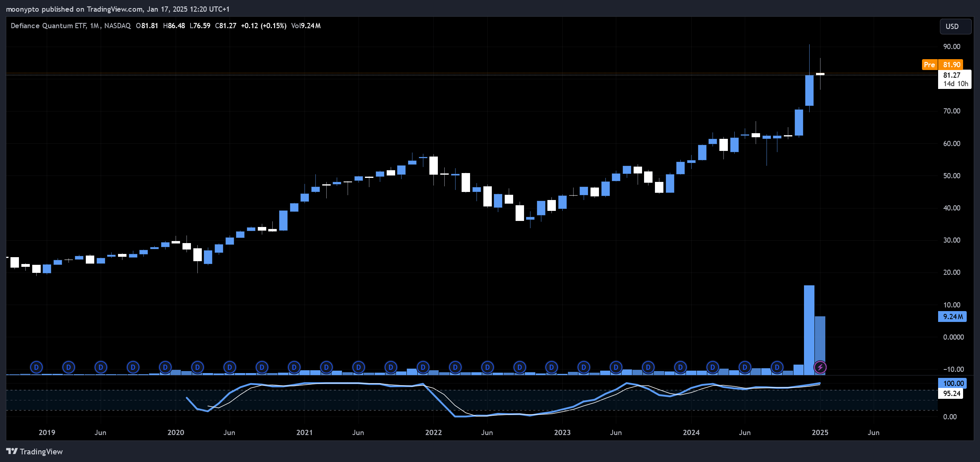Click the Defiance Quantum ETF symbol title
This screenshot has height=462, width=980.
point(48,26)
